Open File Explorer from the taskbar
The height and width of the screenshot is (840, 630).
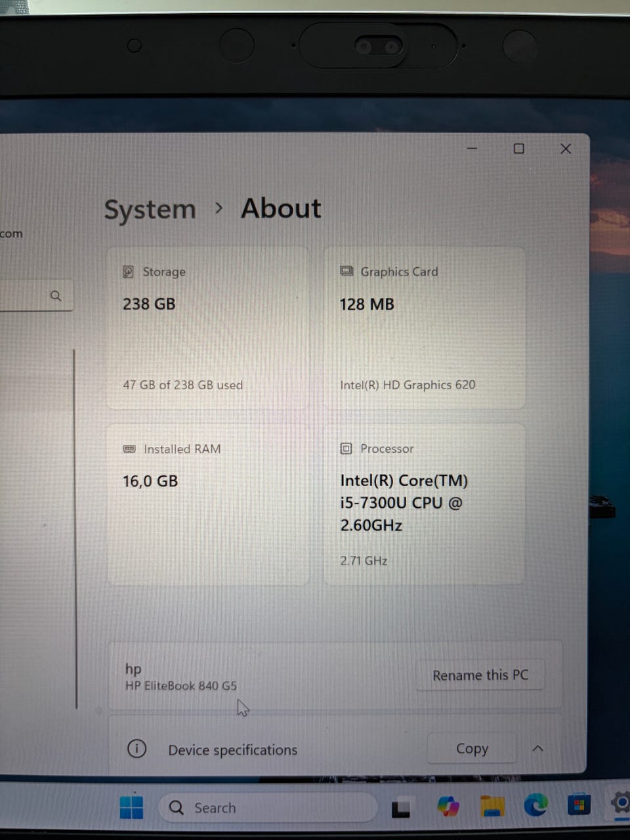pyautogui.click(x=492, y=806)
